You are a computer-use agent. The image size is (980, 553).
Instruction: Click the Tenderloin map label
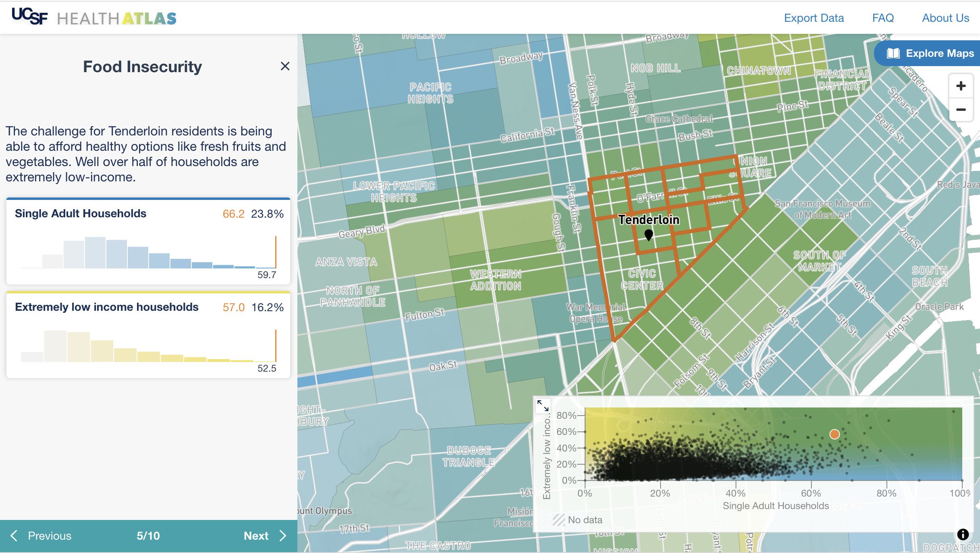click(649, 220)
